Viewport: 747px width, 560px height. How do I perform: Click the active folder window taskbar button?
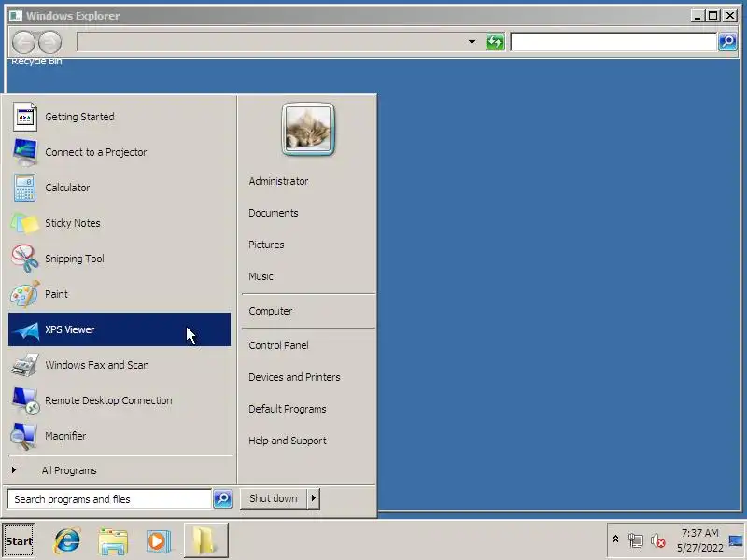[206, 540]
